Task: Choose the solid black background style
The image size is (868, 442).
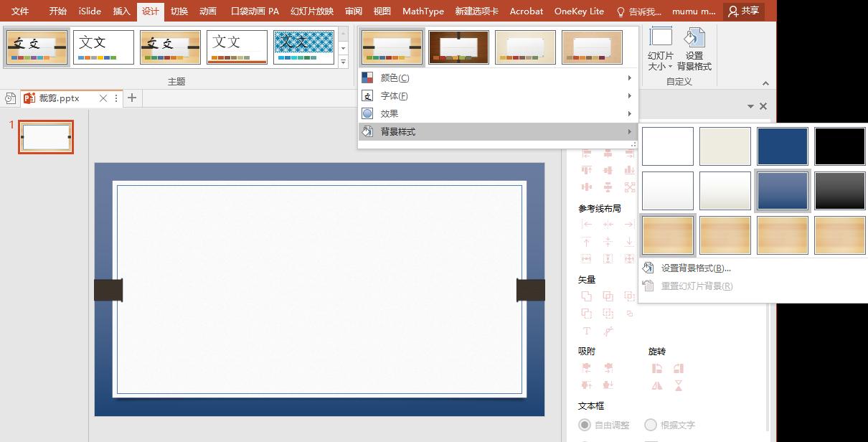Action: point(839,146)
